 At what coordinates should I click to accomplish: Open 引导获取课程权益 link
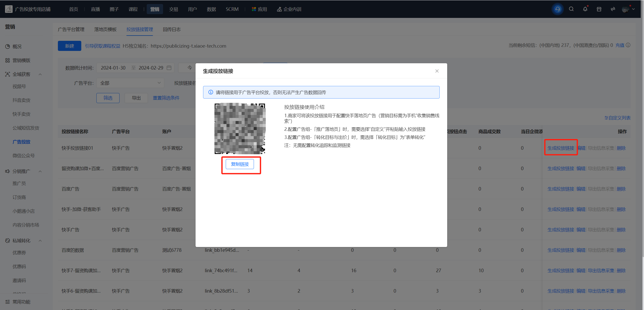click(102, 46)
